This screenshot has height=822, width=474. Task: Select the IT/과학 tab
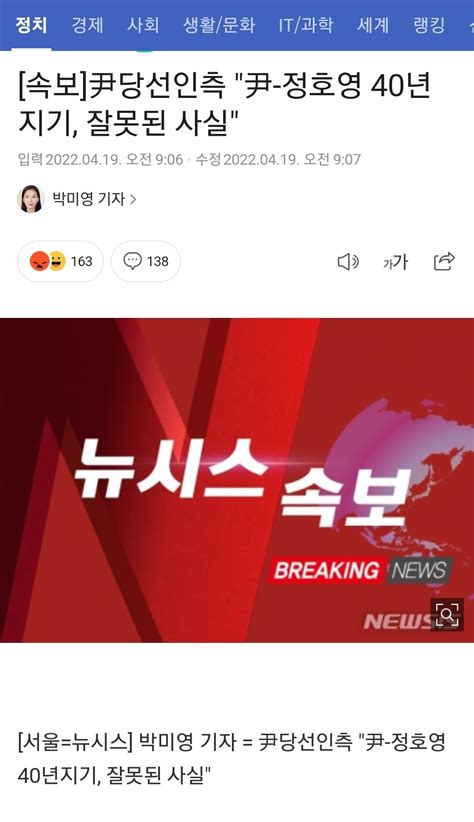coord(306,25)
